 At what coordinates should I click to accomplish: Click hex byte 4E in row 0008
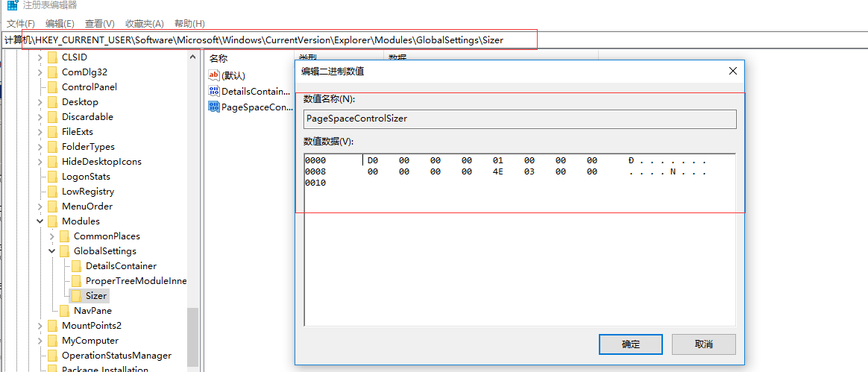click(497, 172)
